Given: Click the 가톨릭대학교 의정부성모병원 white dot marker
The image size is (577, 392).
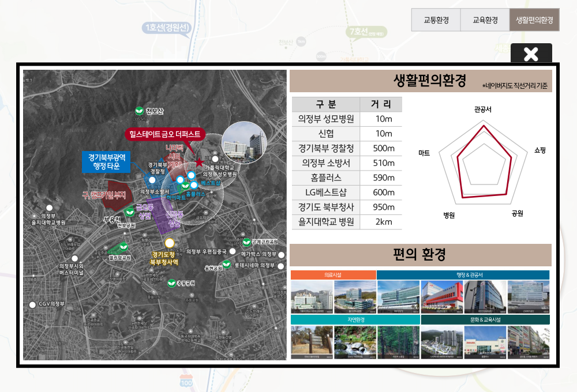Looking at the screenshot, I should click(215, 159).
